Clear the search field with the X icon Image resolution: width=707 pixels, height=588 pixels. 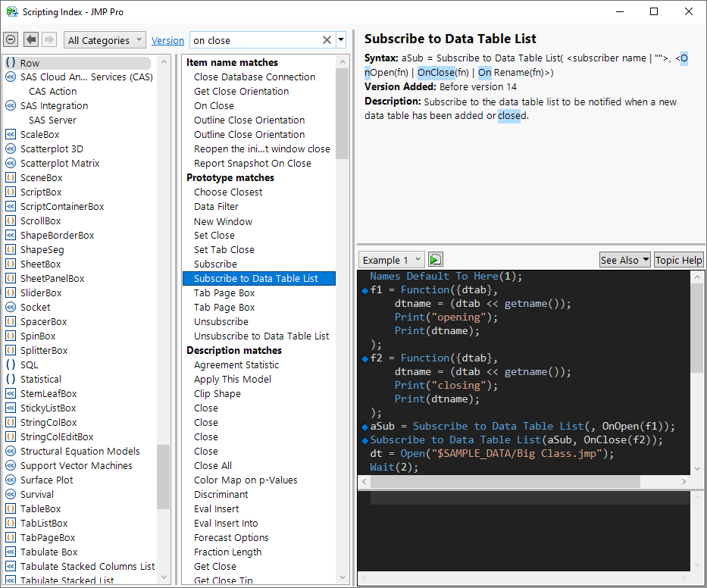[x=327, y=40]
